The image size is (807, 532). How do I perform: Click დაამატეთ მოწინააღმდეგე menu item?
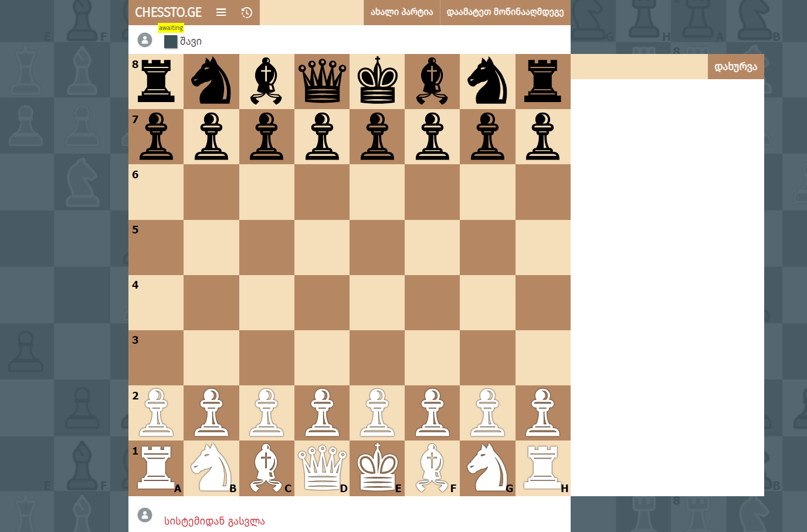tap(505, 12)
